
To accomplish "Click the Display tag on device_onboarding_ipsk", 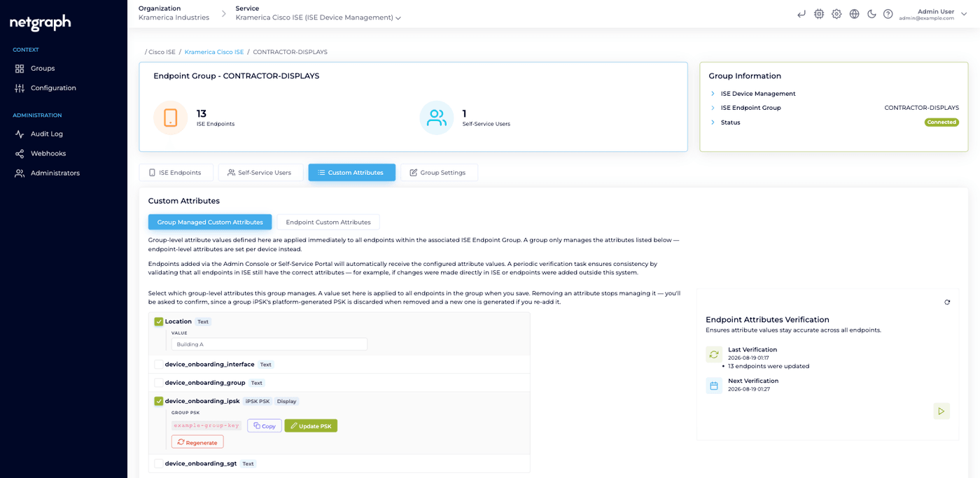I will [x=287, y=402].
